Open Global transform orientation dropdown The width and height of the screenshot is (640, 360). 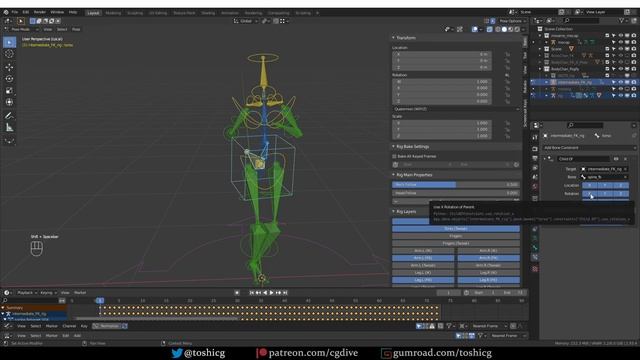point(245,21)
